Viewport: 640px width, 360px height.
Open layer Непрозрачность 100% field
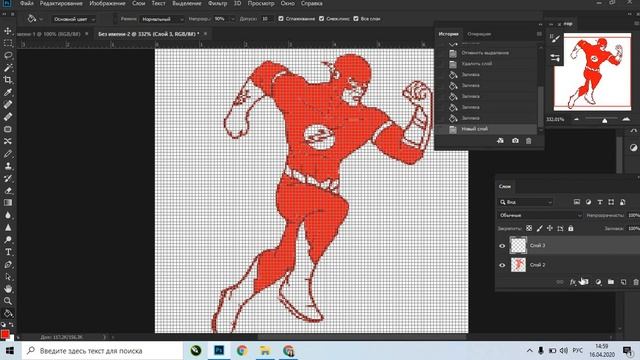tap(633, 215)
